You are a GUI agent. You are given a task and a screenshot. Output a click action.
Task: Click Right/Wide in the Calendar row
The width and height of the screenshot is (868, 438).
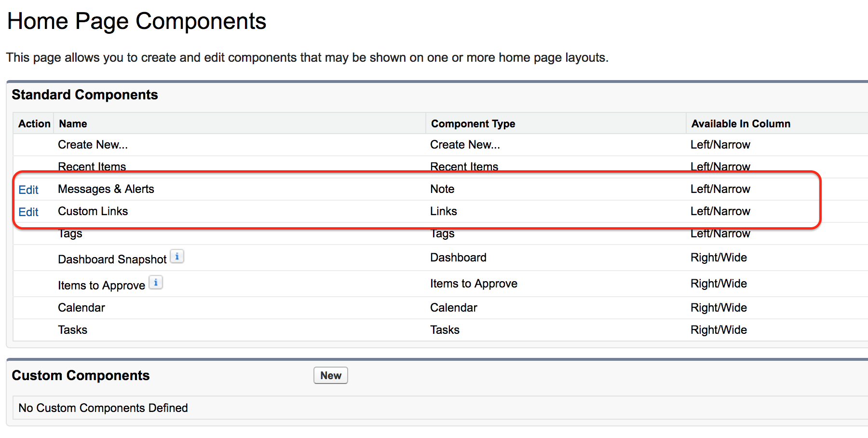click(719, 308)
